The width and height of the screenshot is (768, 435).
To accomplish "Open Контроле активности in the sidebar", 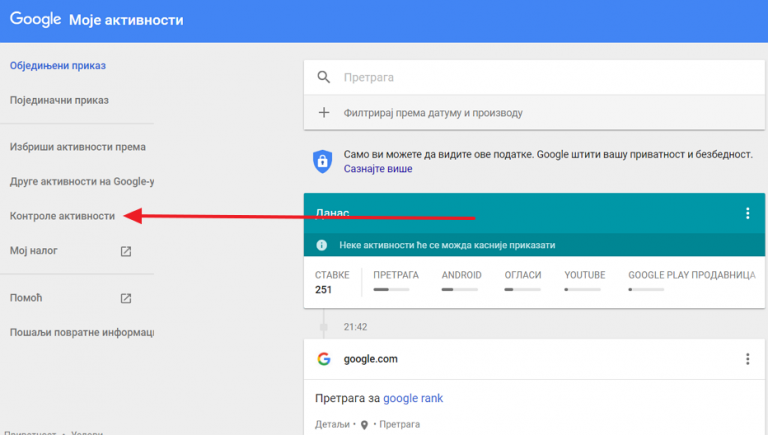I will pyautogui.click(x=62, y=216).
